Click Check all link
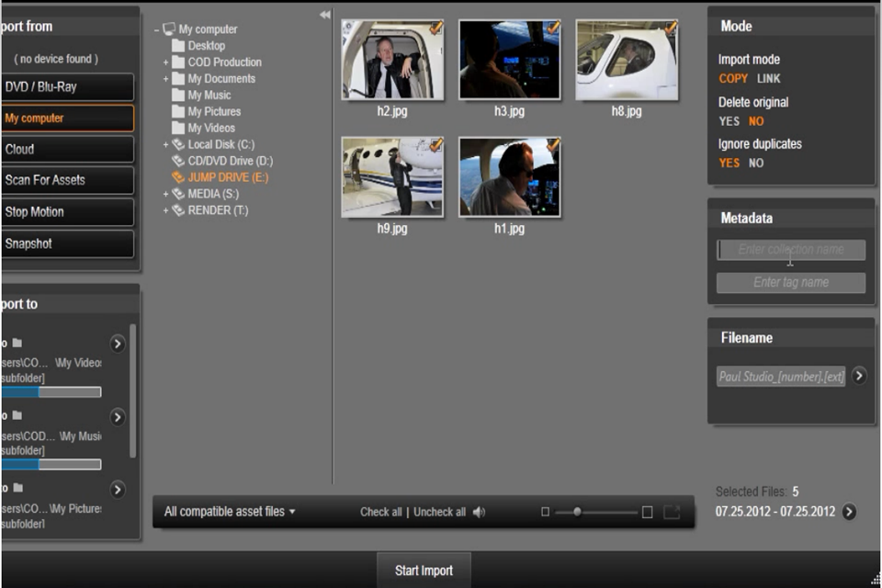This screenshot has height=588, width=882. 380,512
